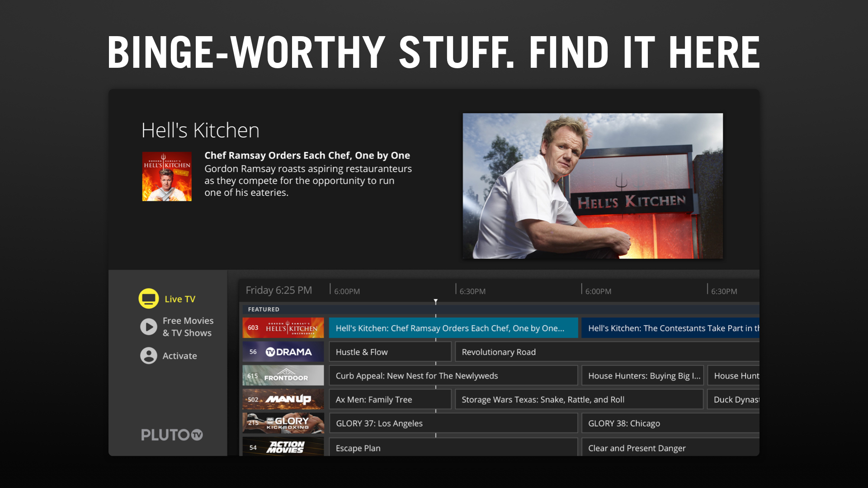868x488 pixels.
Task: Select the Duck Dynasty program cell
Action: (x=733, y=399)
